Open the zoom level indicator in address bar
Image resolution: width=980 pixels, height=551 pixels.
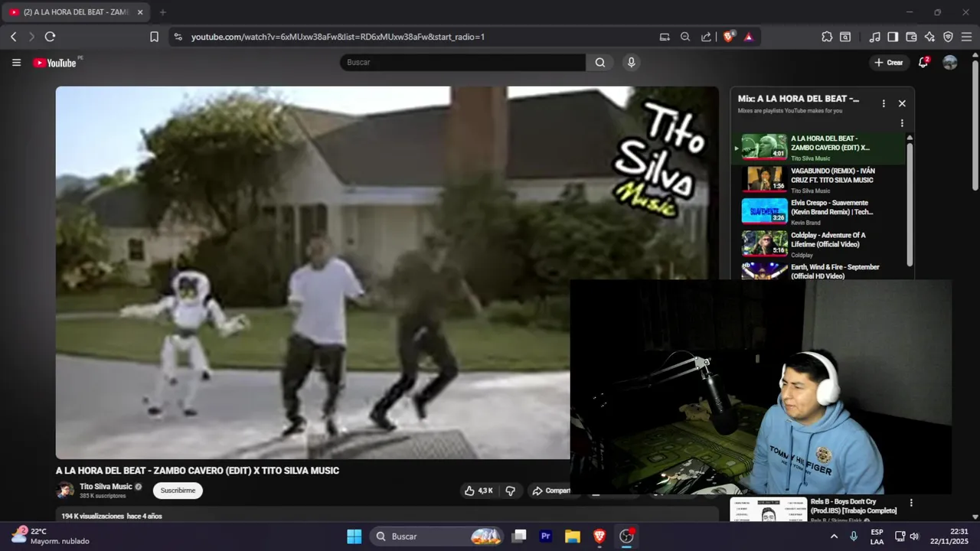click(685, 37)
